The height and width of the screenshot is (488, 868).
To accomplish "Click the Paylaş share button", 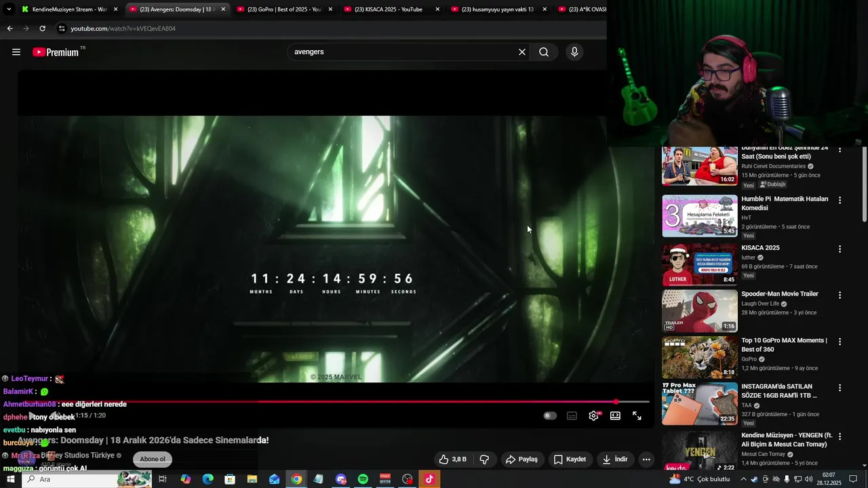I will point(521,460).
